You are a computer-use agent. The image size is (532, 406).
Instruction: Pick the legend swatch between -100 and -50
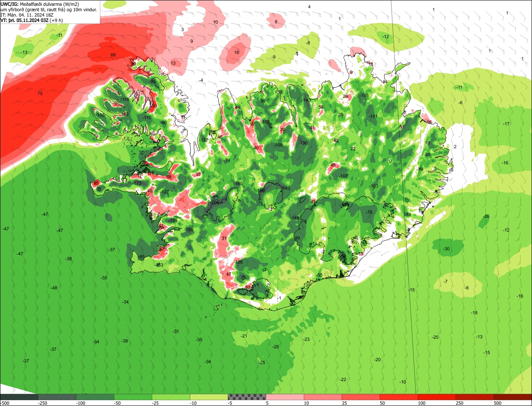(x=95, y=397)
